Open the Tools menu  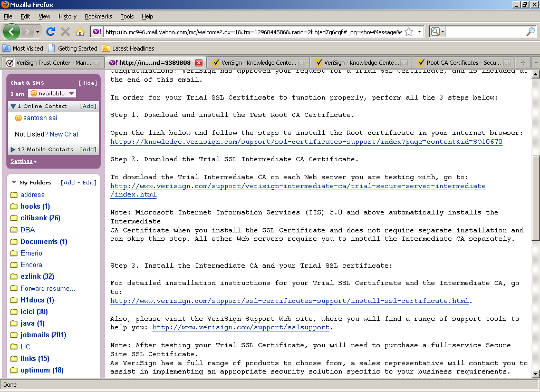coord(127,16)
